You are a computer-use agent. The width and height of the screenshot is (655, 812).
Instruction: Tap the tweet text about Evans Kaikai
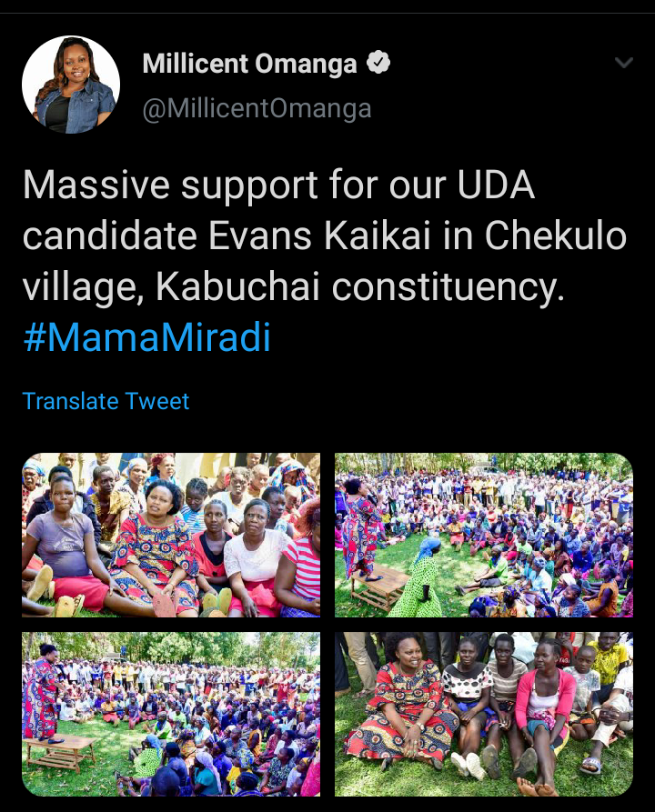pos(325,236)
